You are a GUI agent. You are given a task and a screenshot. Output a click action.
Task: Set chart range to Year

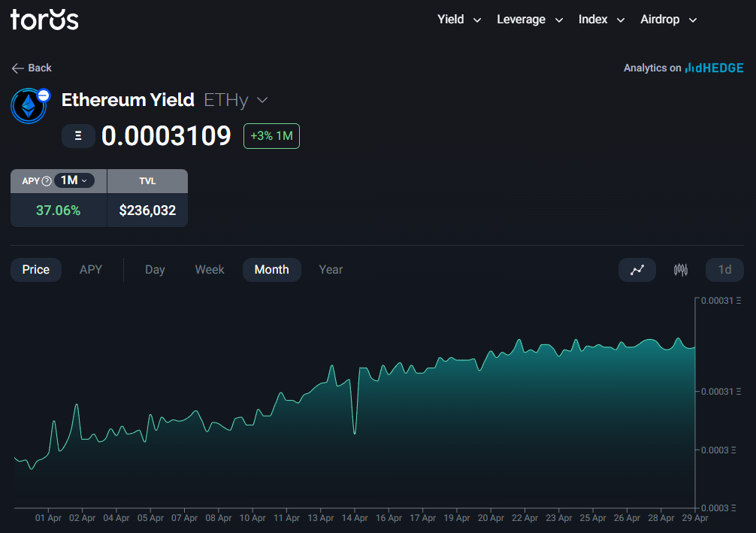coord(331,270)
